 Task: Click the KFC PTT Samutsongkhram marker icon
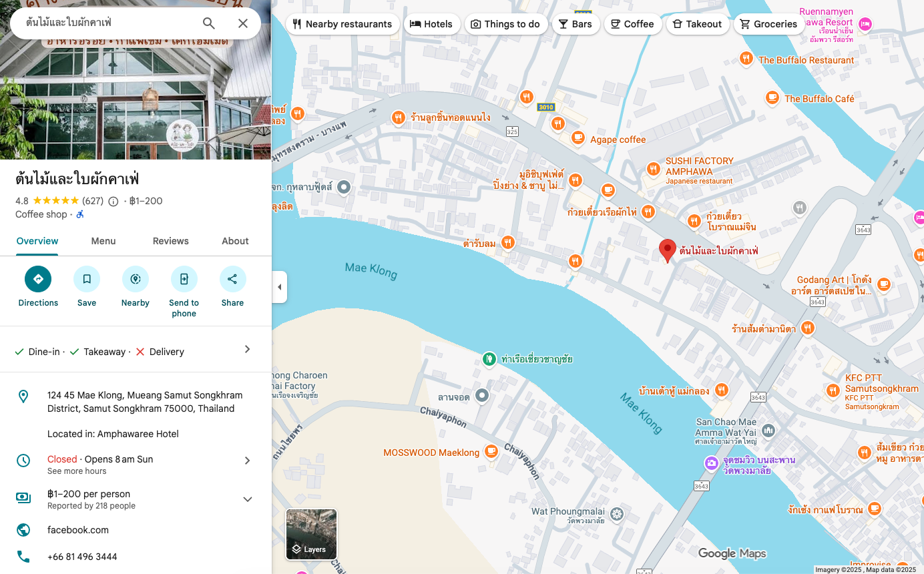tap(833, 390)
